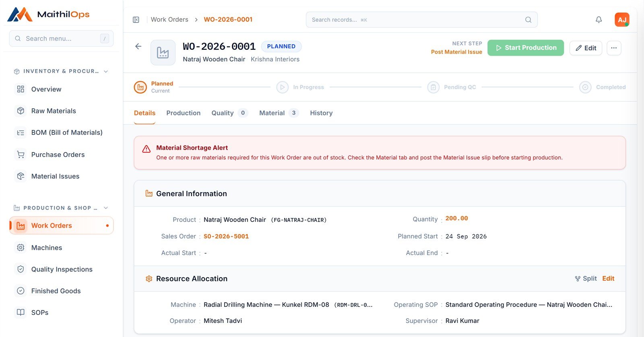This screenshot has width=644, height=337.
Task: Click product code FG-NATRAJ-CHAIR
Action: [x=299, y=220]
